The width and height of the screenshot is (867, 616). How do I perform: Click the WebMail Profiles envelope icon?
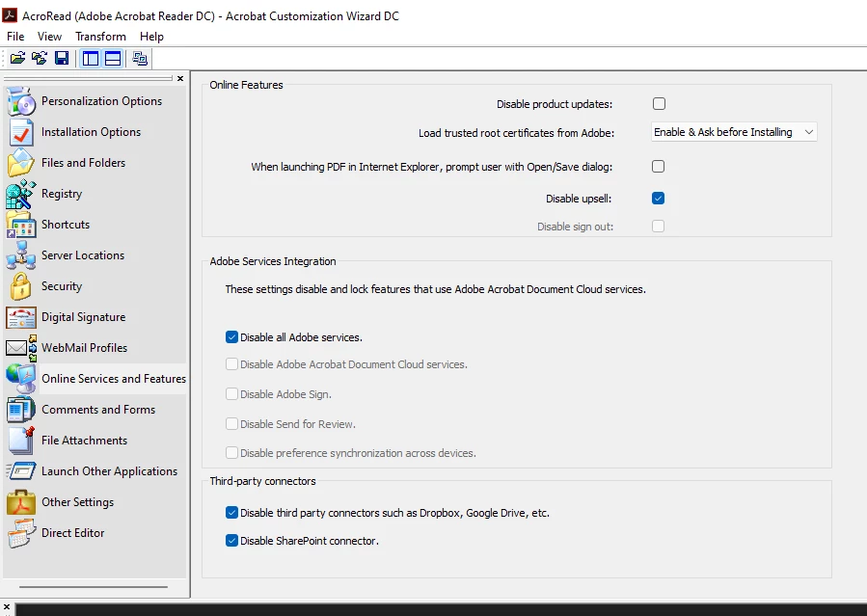(21, 348)
